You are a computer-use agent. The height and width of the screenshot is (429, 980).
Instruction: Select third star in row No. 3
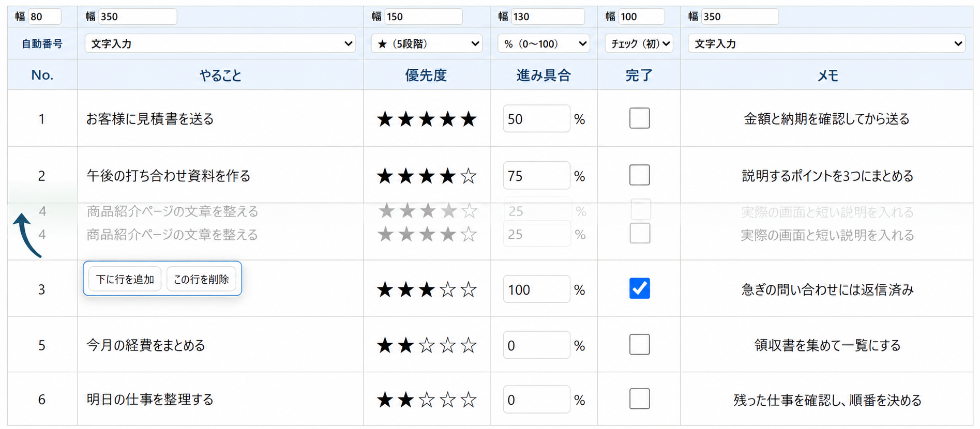pos(427,289)
